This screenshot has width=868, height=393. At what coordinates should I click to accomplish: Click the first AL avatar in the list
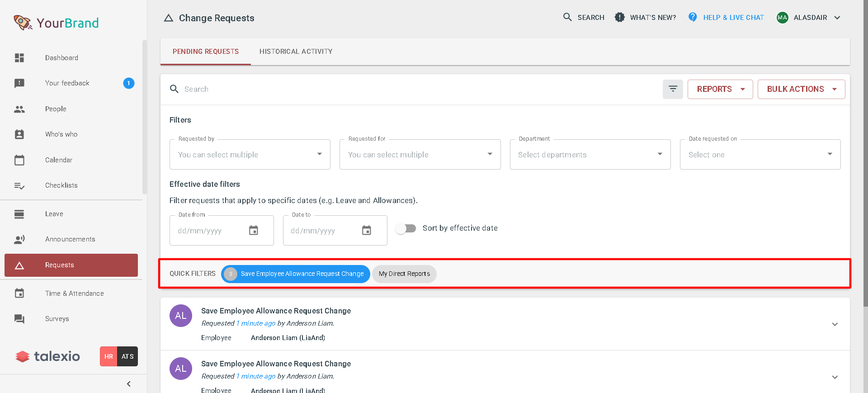click(181, 316)
